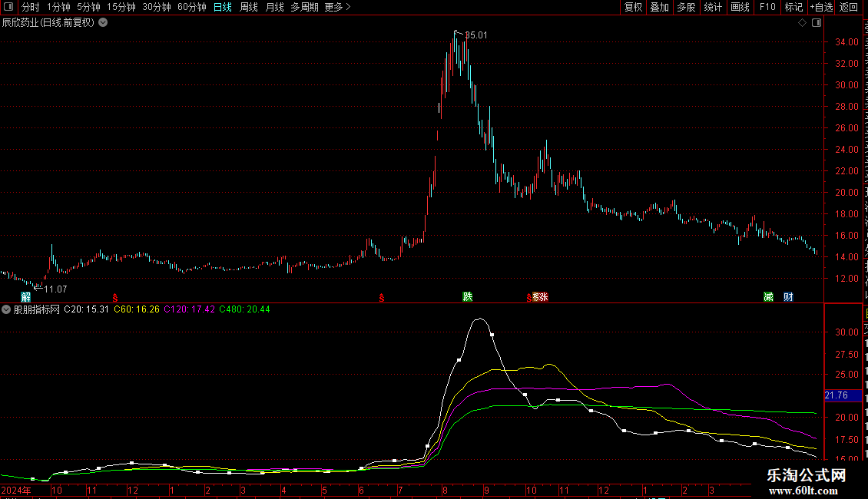Select the 15分钟 period tab
This screenshot has height=499, width=868.
[x=121, y=7]
